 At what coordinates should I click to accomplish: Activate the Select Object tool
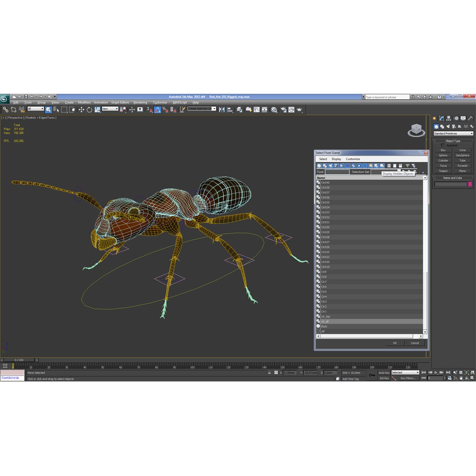tap(48, 110)
